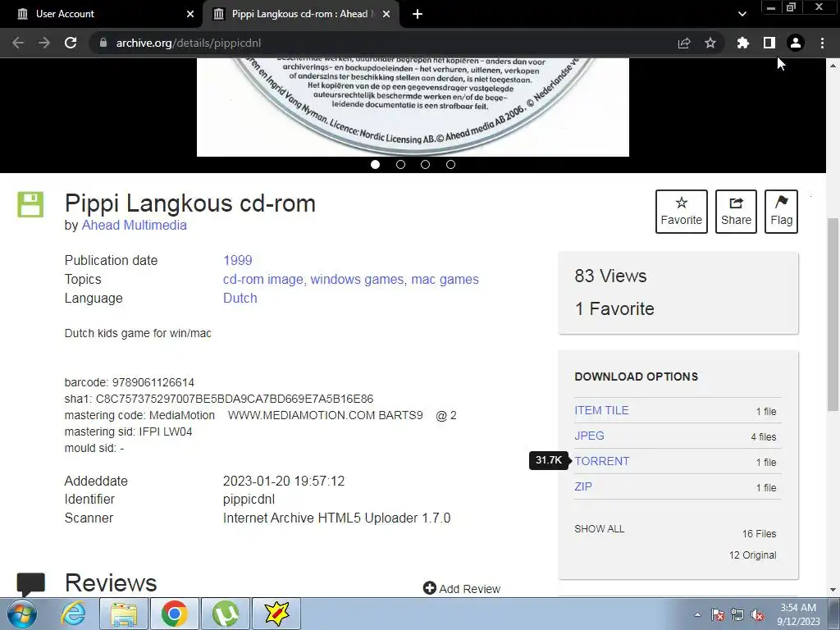Open the Ahead Multimedia creator link
840x630 pixels.
point(134,225)
